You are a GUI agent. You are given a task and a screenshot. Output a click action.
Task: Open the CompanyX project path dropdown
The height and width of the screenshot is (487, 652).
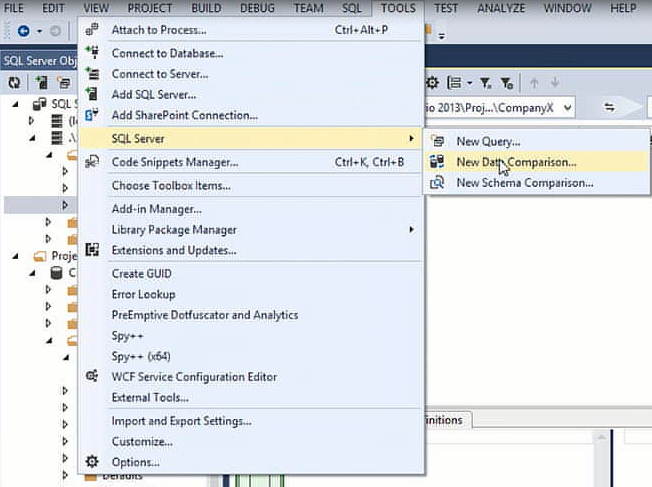coord(567,108)
